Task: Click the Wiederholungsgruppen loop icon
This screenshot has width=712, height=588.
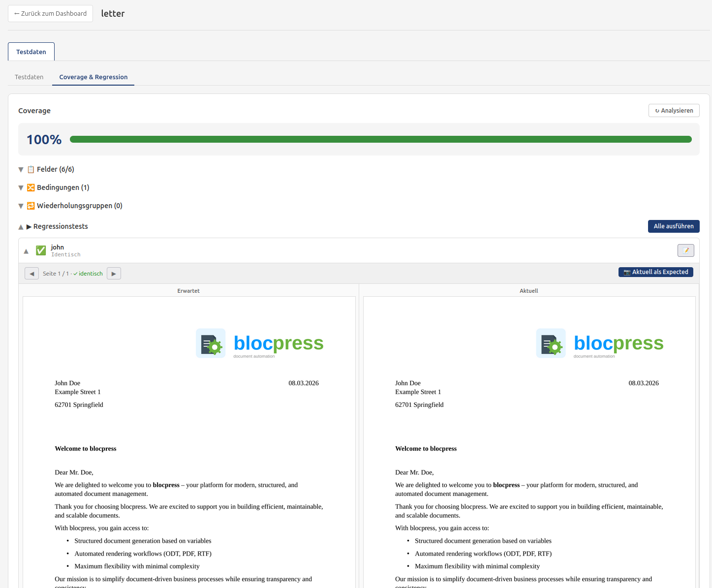Action: click(x=31, y=206)
